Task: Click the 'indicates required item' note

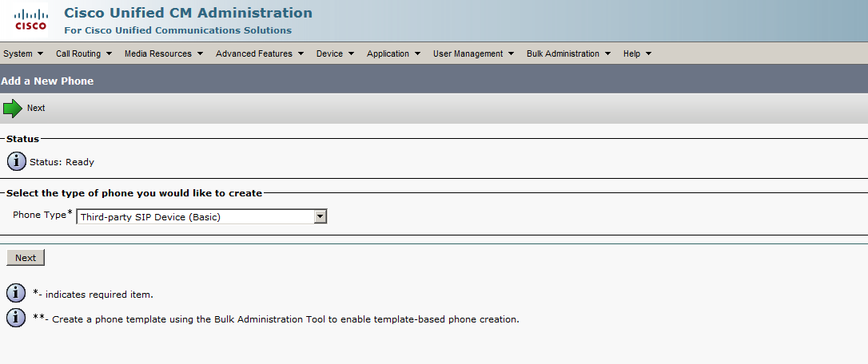Action: (x=93, y=295)
